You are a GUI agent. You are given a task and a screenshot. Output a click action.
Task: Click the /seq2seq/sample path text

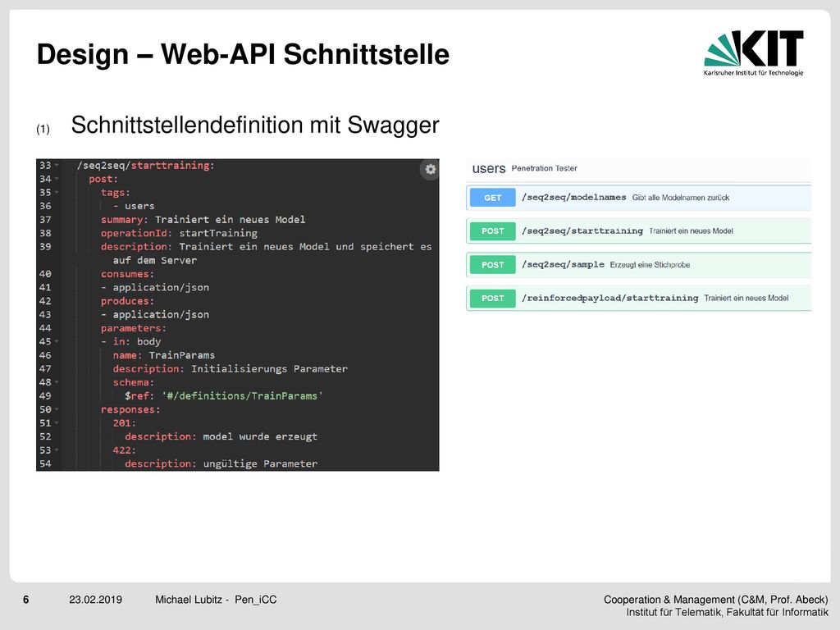(563, 265)
